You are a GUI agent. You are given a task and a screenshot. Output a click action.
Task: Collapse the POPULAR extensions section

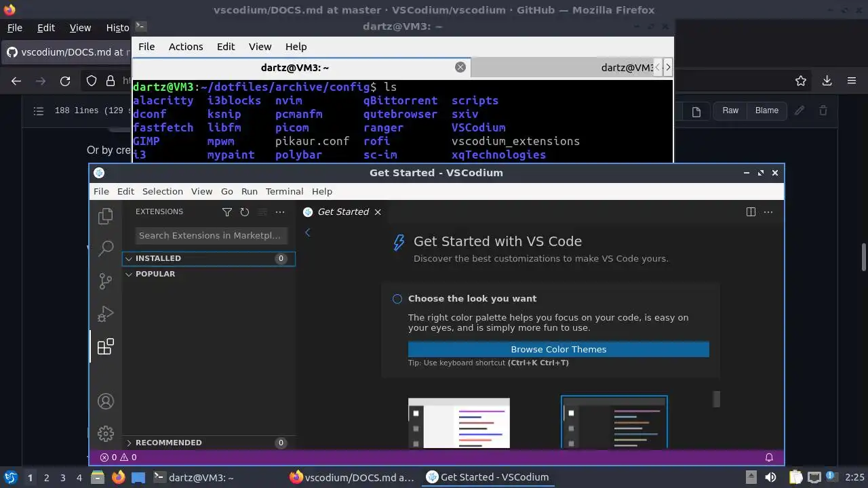coord(208,274)
